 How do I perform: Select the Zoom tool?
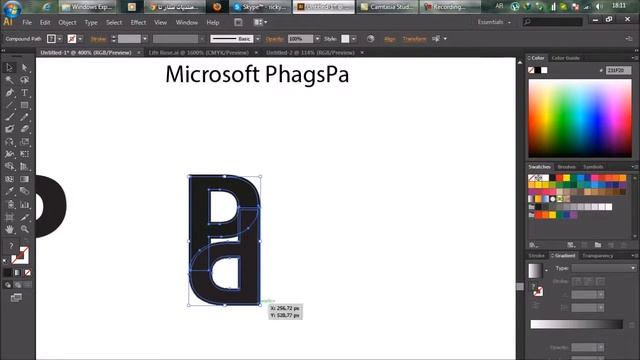click(24, 229)
